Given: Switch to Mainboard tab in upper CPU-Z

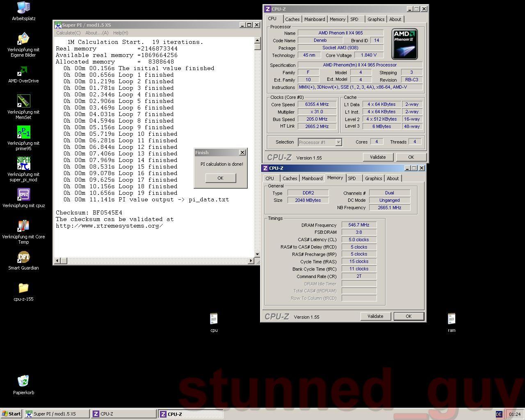Looking at the screenshot, I should coord(315,19).
